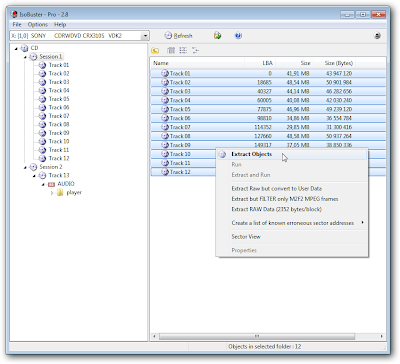Screen dimensions: 400x364
Task: Click the tree view mode icon
Action: click(x=195, y=50)
